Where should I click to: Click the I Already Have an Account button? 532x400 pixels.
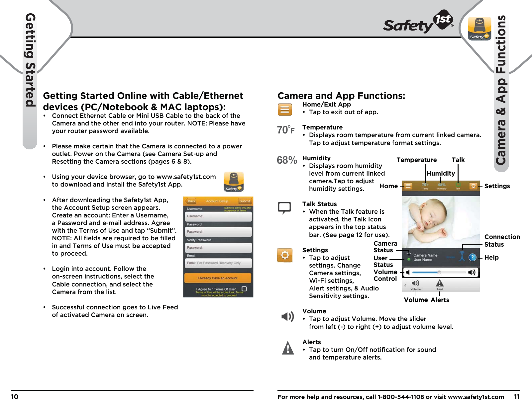pos(218,278)
